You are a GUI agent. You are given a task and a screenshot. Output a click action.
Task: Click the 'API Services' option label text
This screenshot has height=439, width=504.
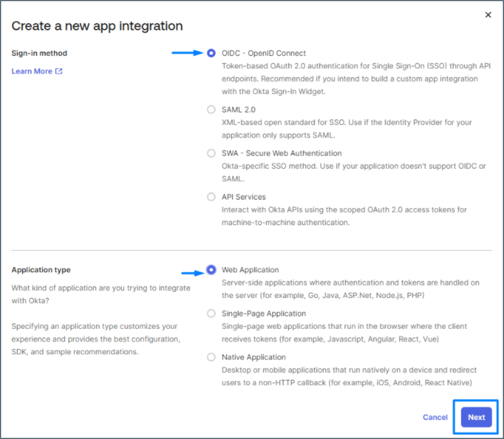[244, 197]
